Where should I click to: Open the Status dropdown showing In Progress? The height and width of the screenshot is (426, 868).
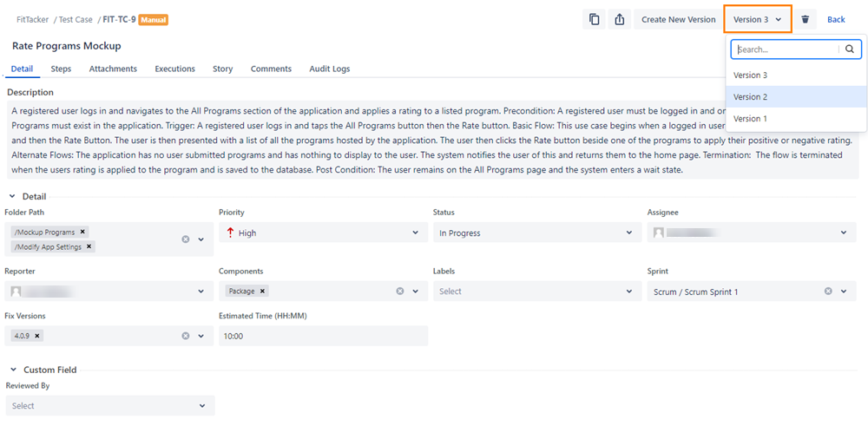[x=537, y=233]
